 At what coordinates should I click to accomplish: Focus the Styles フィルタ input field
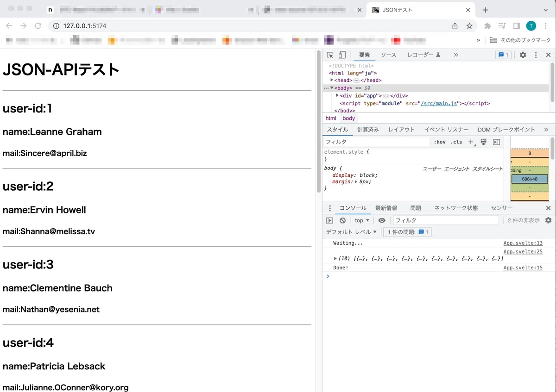376,142
